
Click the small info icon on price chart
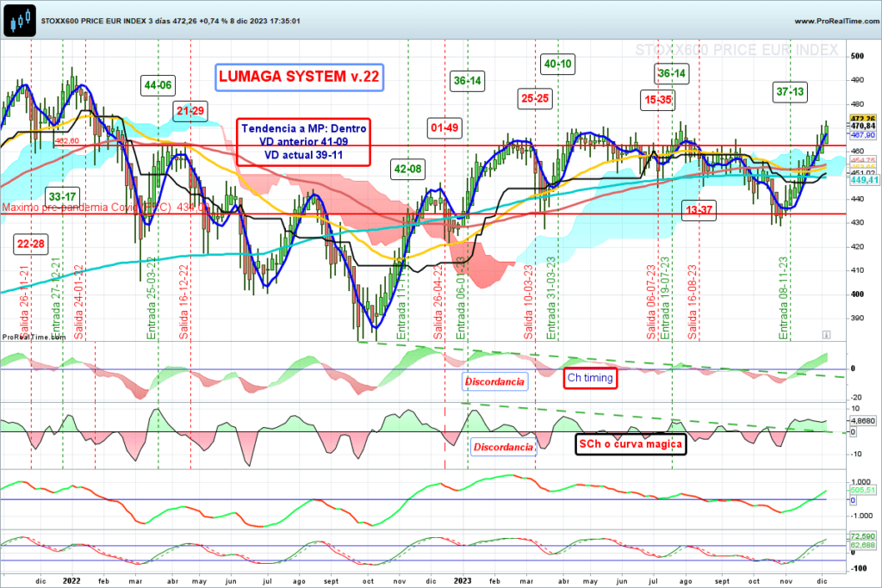826,335
